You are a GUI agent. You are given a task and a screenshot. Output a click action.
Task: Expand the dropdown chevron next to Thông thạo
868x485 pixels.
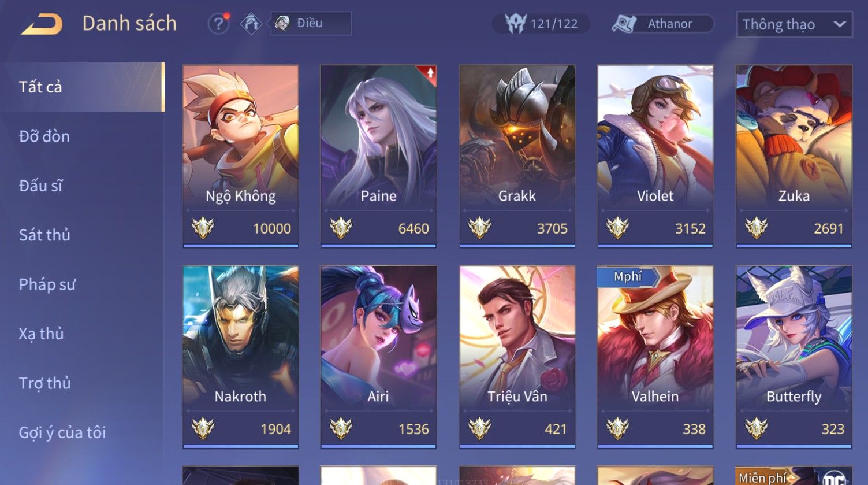[840, 24]
